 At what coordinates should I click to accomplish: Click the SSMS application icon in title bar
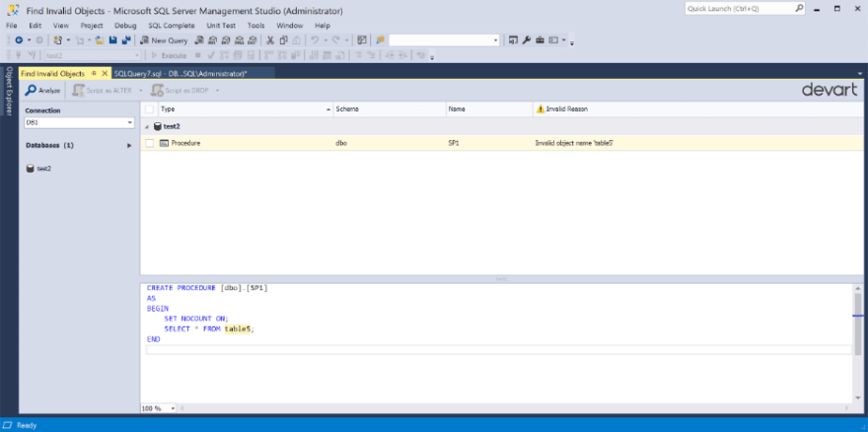(13, 10)
